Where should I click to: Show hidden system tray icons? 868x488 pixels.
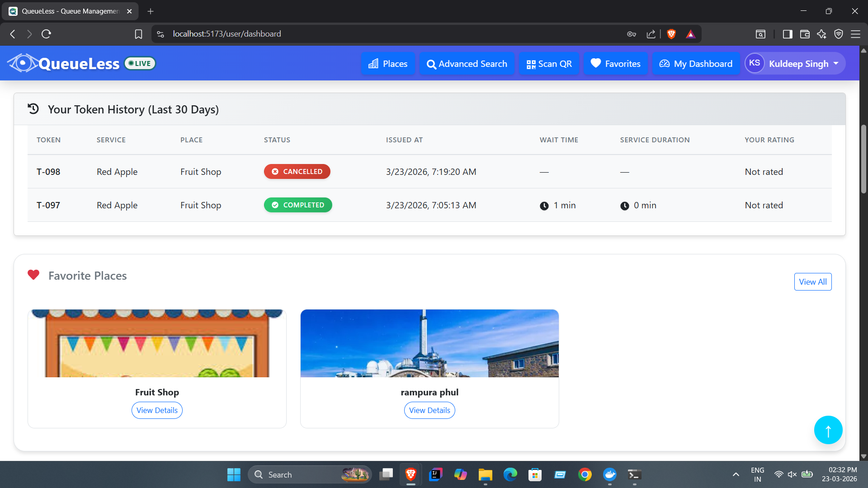736,474
